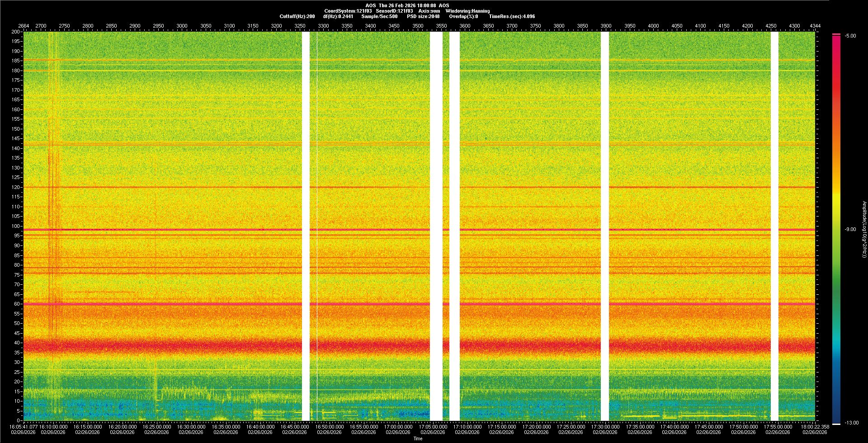
Task: Click the -9.00 colorbar tick label
Action: (x=850, y=230)
